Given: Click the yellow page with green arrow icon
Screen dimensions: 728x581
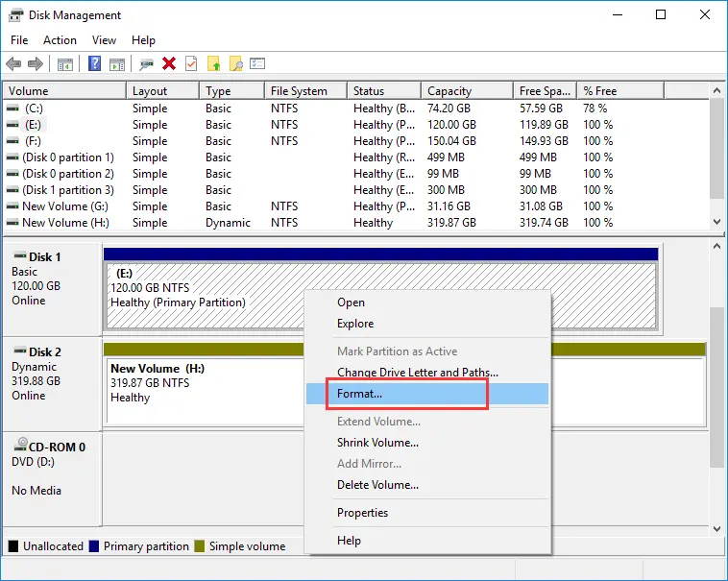Looking at the screenshot, I should 214,64.
